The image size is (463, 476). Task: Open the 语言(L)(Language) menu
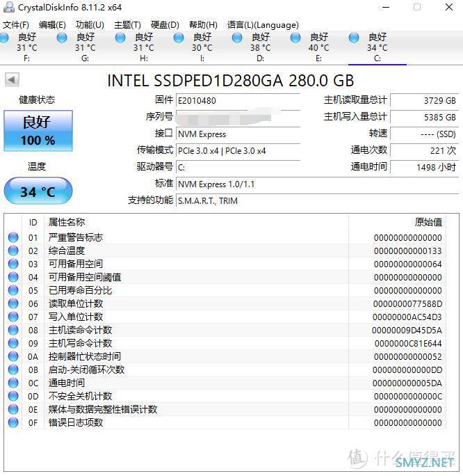(x=263, y=25)
